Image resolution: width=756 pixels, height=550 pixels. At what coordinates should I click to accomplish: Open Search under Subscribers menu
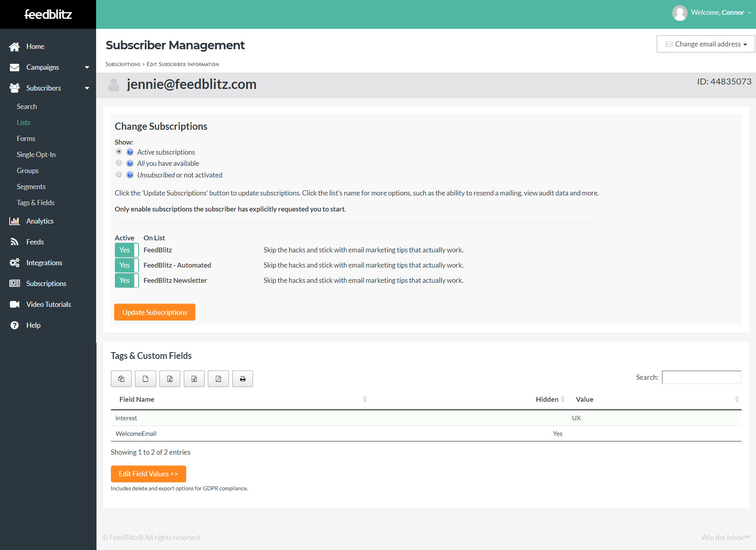coord(27,107)
